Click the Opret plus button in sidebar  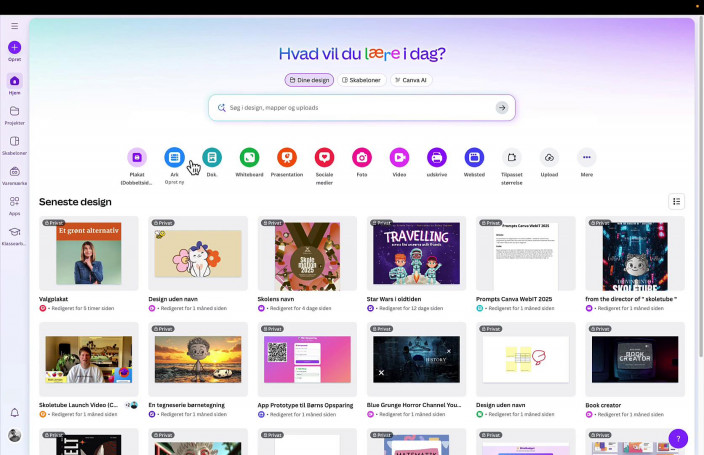point(14,47)
